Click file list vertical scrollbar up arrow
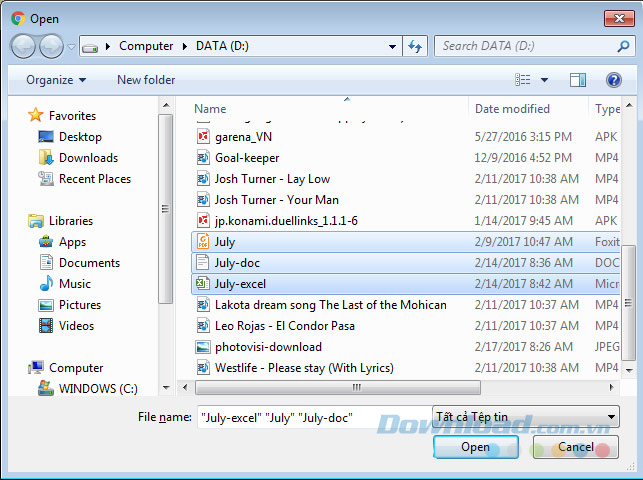 (x=629, y=106)
